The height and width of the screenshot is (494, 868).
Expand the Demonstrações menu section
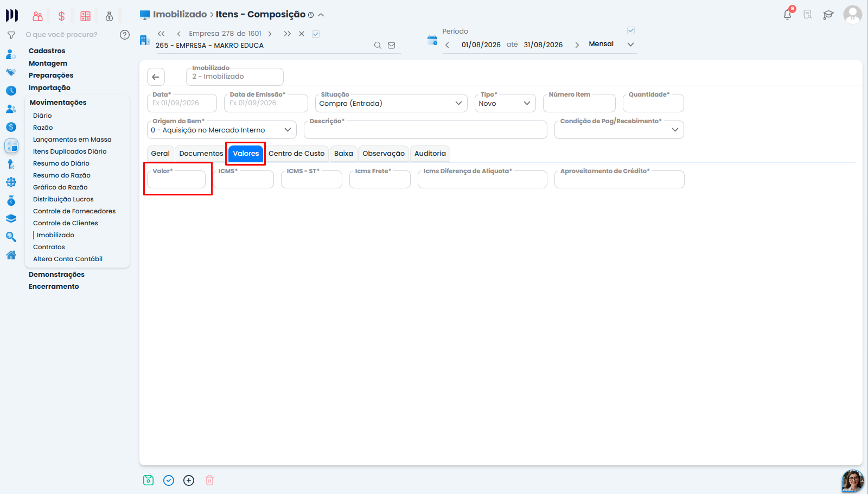[x=56, y=275]
